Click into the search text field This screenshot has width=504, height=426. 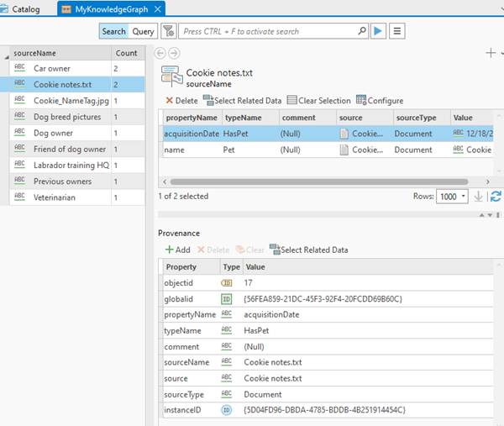269,31
